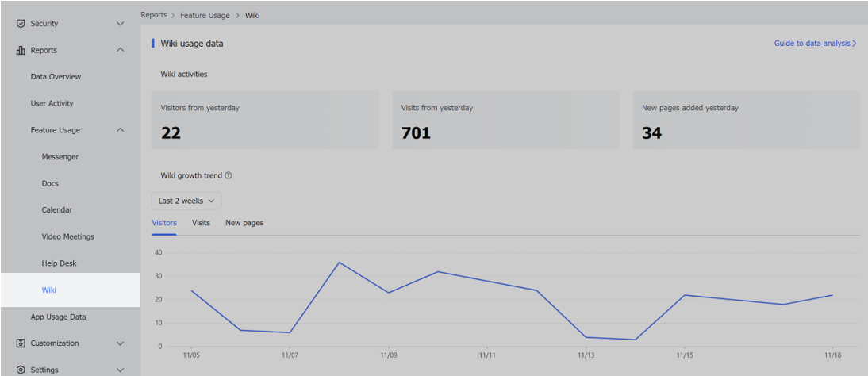Open Data Overview in the sidebar
The image size is (868, 376).
pos(56,77)
